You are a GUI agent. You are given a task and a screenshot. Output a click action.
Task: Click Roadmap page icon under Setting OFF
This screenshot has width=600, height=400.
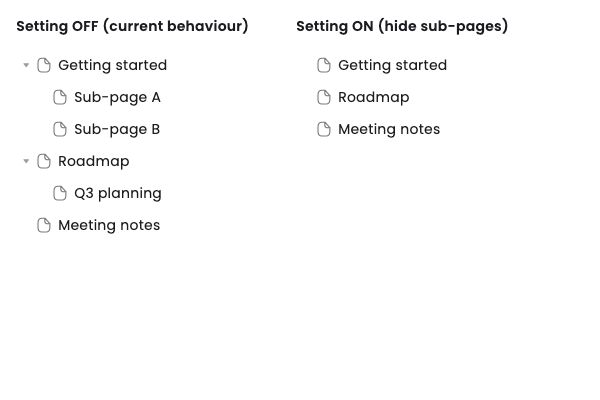tap(44, 161)
